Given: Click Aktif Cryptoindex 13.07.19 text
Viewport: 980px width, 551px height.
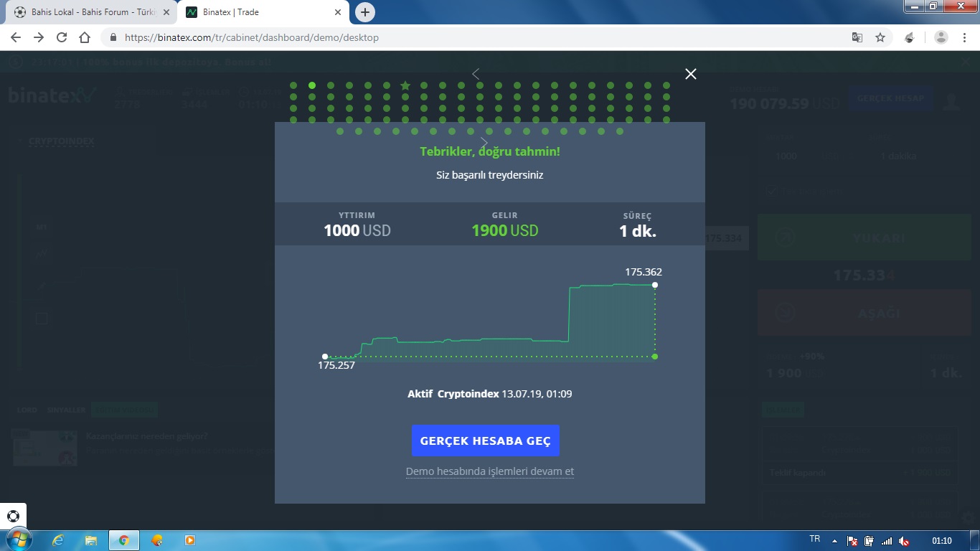Looking at the screenshot, I should tap(489, 394).
